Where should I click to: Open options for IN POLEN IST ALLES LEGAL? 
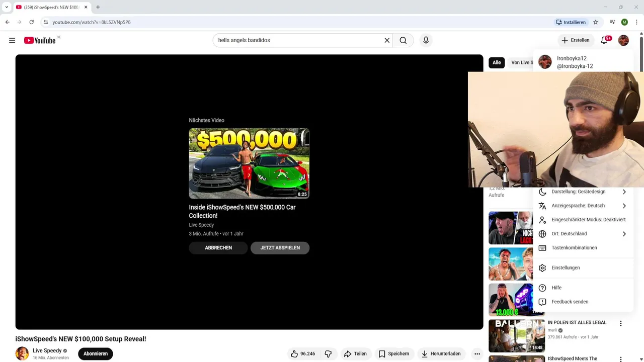621,324
